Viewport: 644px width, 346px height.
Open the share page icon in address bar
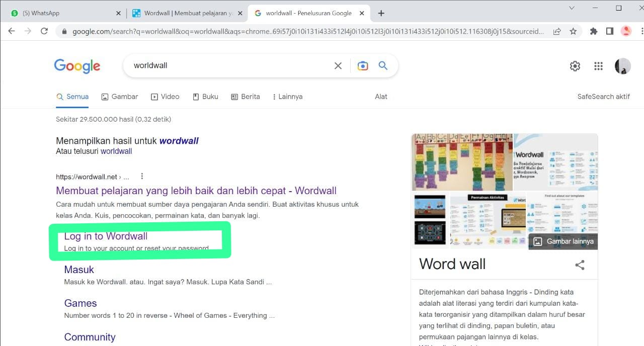pos(557,31)
